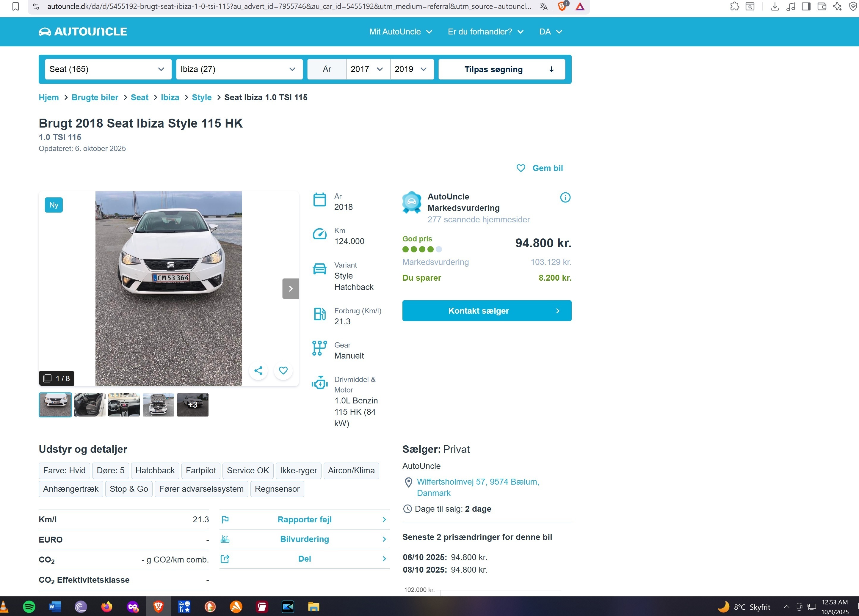Click the share icon on the car photo
This screenshot has width=859, height=616.
pos(259,371)
